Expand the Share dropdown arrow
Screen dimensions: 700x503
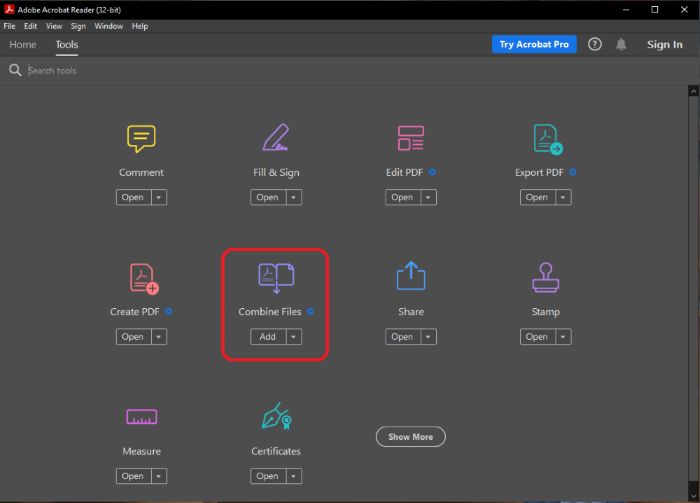(x=429, y=337)
